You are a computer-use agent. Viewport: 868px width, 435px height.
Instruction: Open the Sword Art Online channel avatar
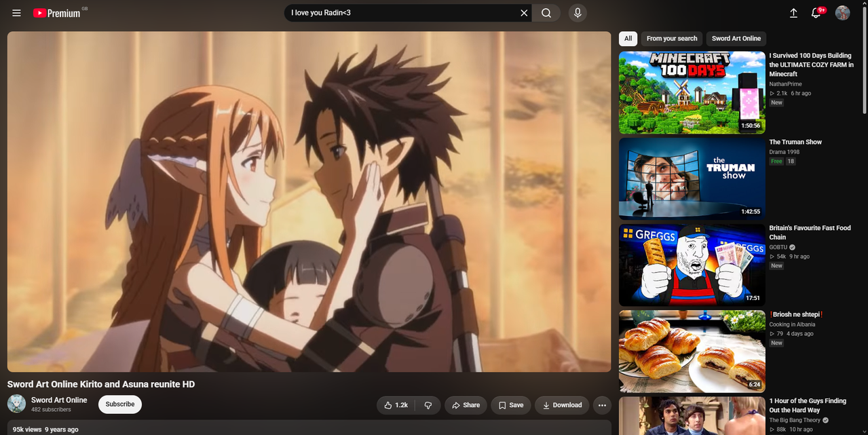pyautogui.click(x=17, y=404)
